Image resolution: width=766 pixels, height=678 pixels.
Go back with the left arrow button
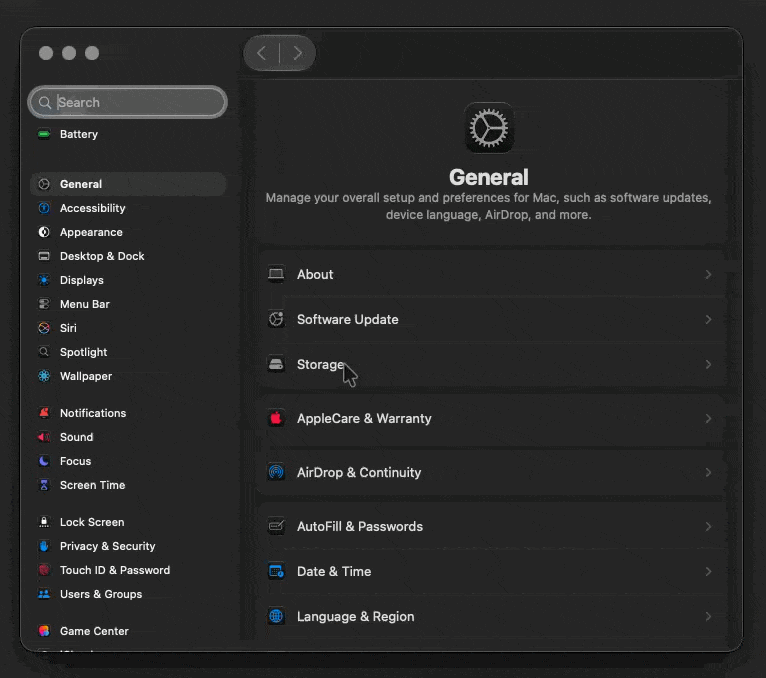tap(261, 53)
